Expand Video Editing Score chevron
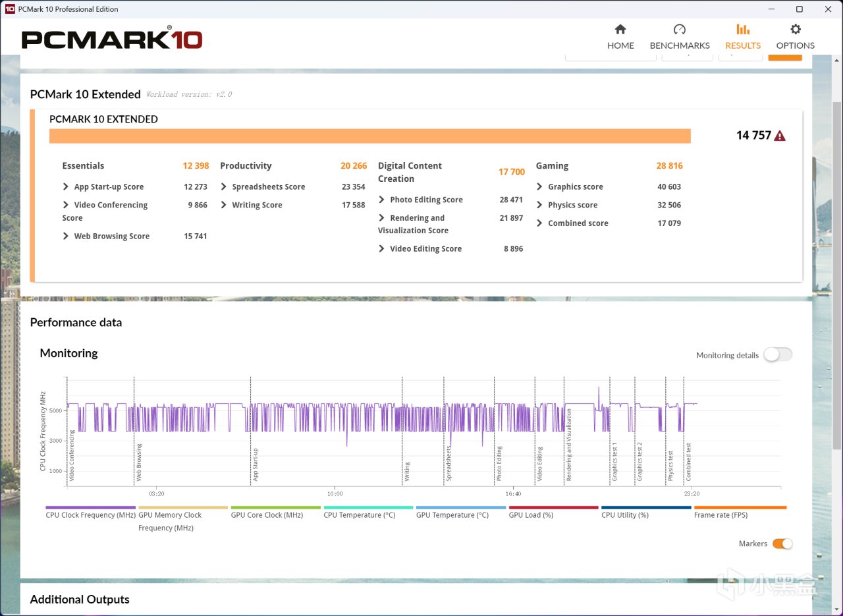The height and width of the screenshot is (616, 843). (x=382, y=249)
